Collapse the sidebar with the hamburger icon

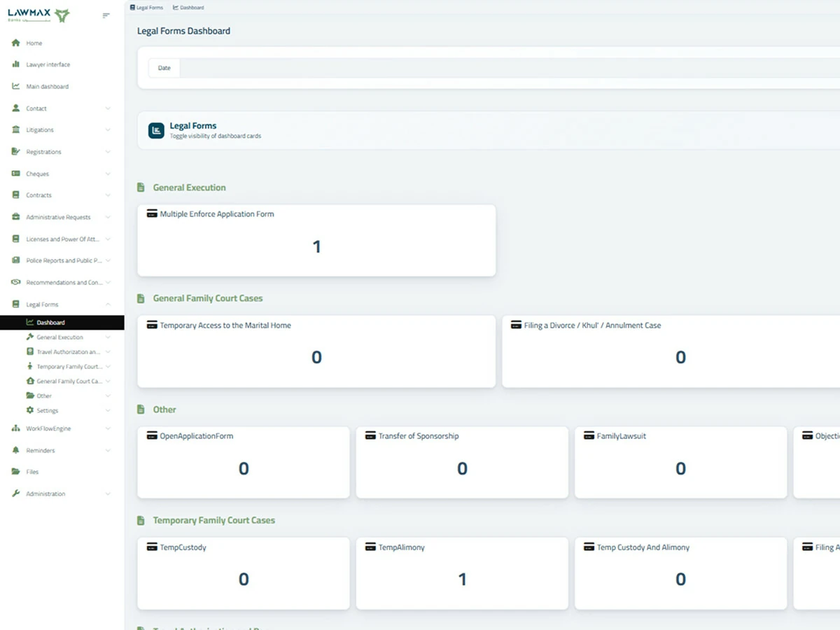[x=106, y=15]
